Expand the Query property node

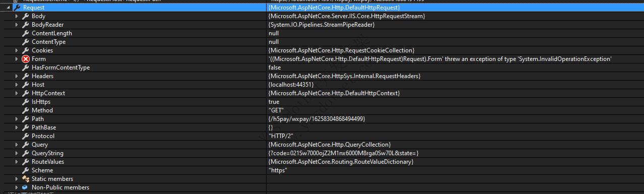(x=16, y=145)
